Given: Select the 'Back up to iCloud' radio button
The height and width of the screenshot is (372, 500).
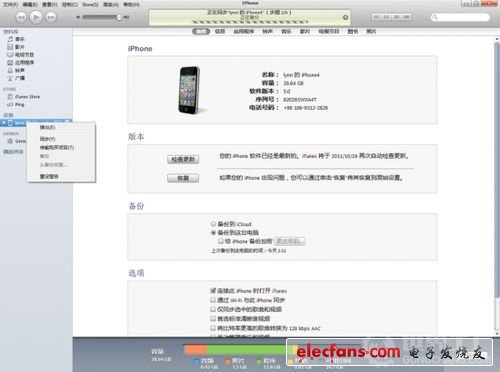Looking at the screenshot, I should 213,224.
